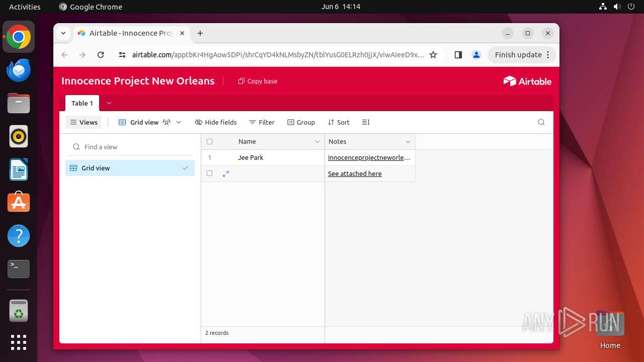Open the Group menu

(x=301, y=122)
